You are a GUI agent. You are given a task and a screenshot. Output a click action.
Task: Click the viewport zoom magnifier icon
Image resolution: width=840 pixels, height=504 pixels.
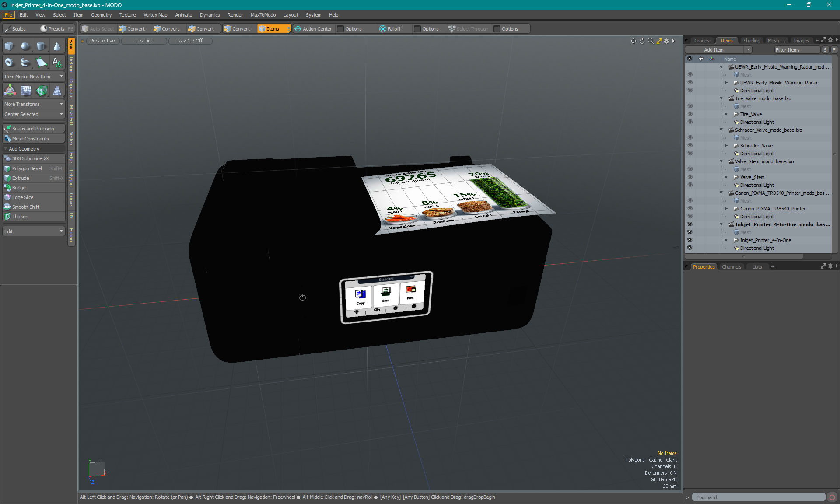(651, 41)
